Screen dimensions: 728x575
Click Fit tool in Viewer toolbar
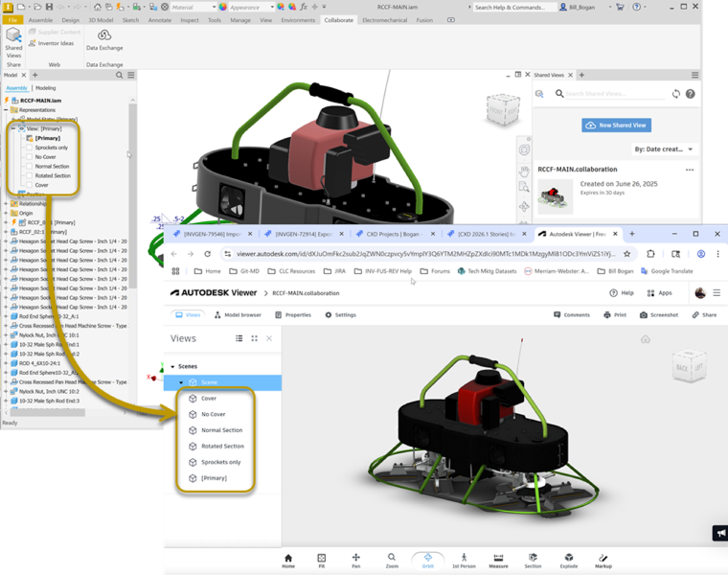click(x=321, y=561)
